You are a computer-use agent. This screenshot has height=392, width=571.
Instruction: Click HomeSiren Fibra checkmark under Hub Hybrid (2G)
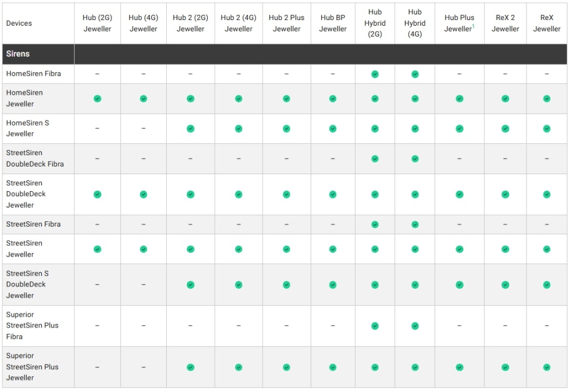click(375, 74)
